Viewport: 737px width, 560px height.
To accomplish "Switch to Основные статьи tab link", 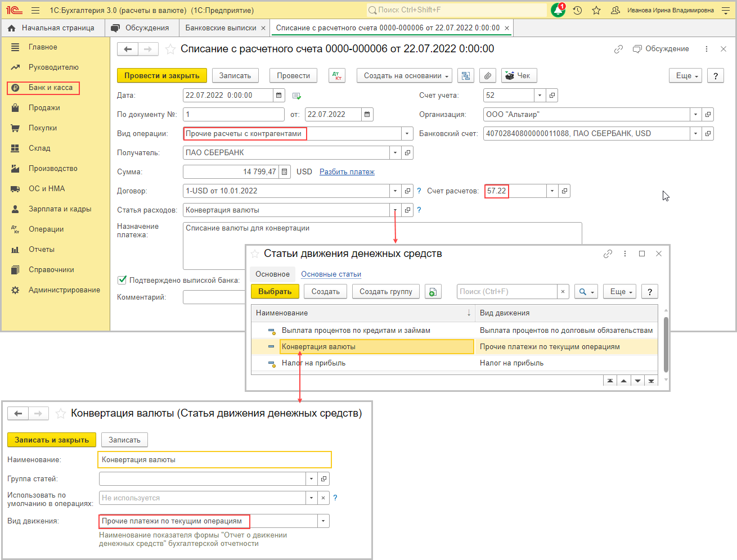I will coord(331,274).
